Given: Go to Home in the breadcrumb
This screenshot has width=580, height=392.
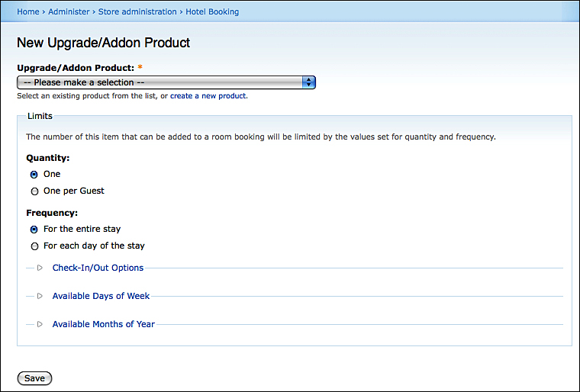Looking at the screenshot, I should point(27,11).
